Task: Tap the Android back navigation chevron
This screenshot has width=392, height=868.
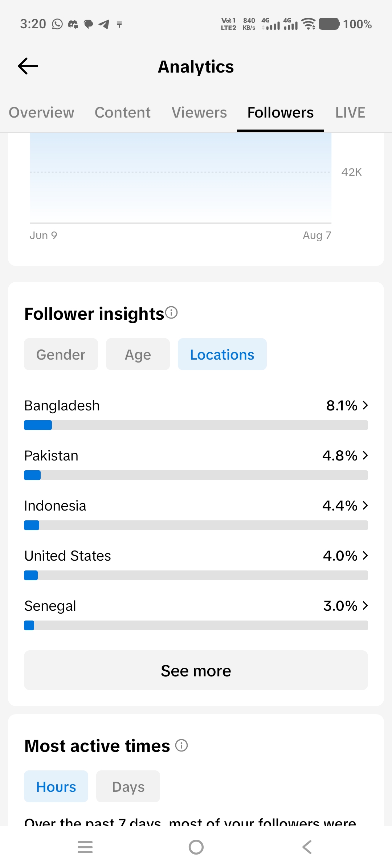Action: point(307,847)
